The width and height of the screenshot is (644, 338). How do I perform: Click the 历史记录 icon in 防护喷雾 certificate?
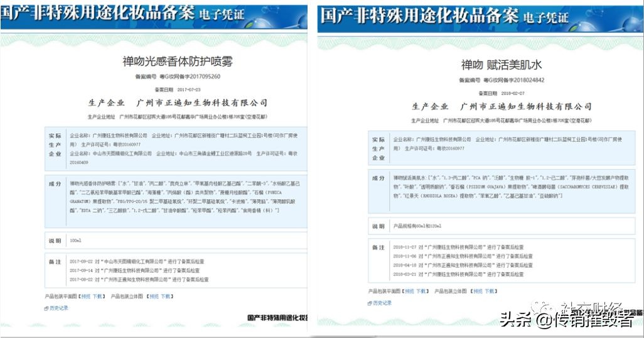pos(46,308)
